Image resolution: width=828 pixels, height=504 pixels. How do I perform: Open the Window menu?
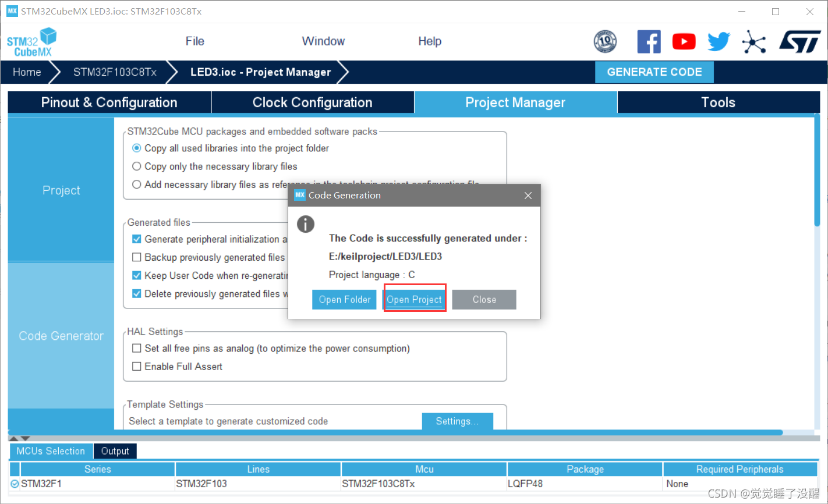(323, 41)
